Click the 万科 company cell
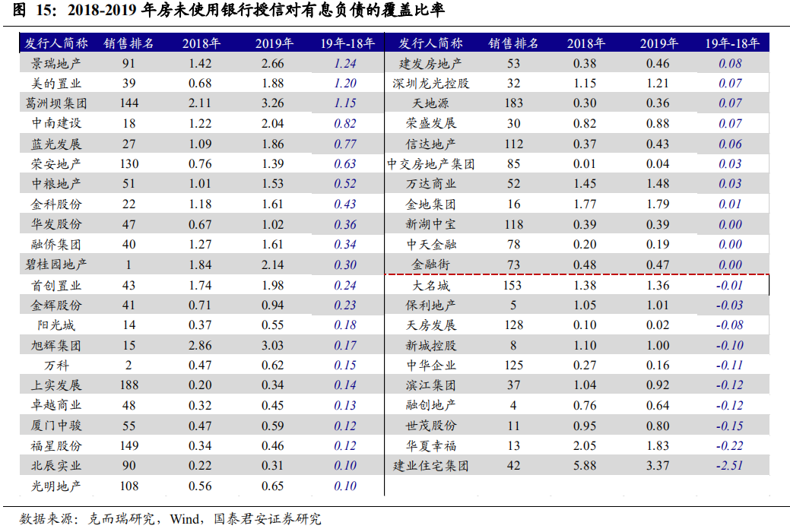Image resolution: width=790 pixels, height=532 pixels. 56,366
